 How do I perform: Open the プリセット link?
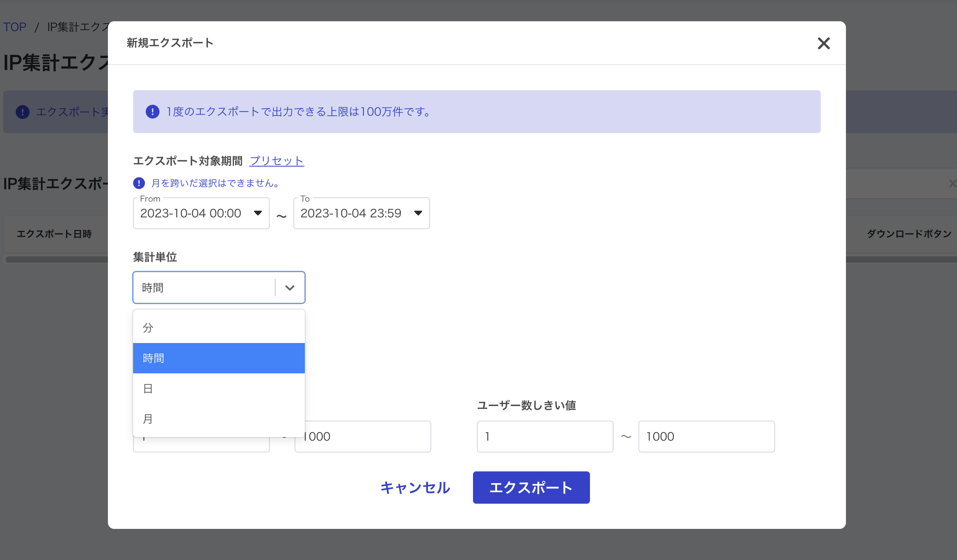click(276, 161)
